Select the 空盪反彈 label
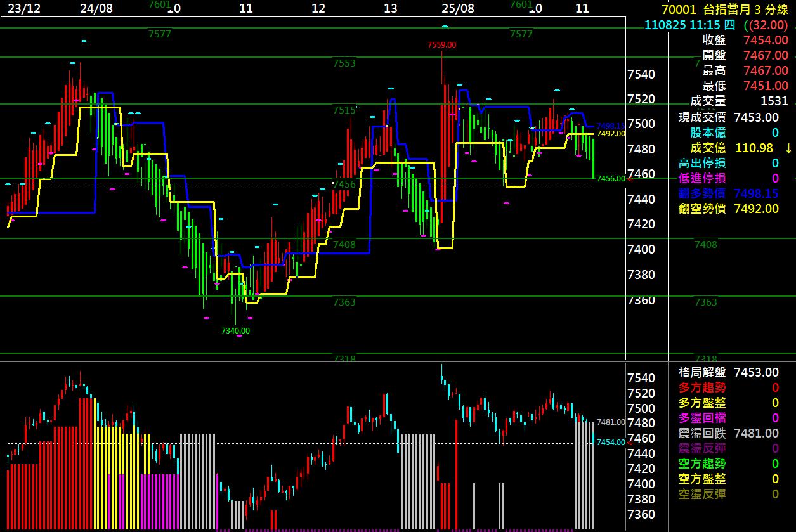796x532 pixels. pyautogui.click(x=702, y=494)
